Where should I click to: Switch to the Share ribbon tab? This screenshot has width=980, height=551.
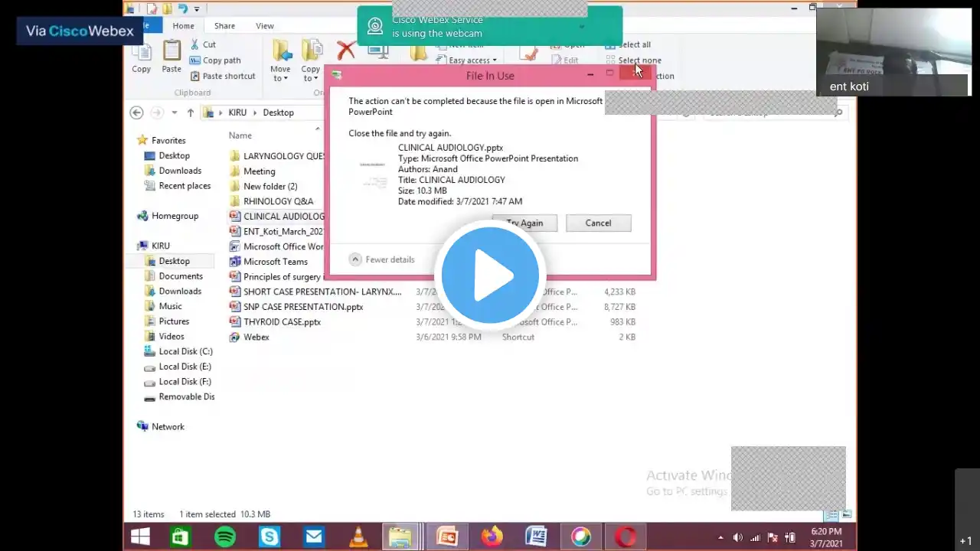pos(224,26)
